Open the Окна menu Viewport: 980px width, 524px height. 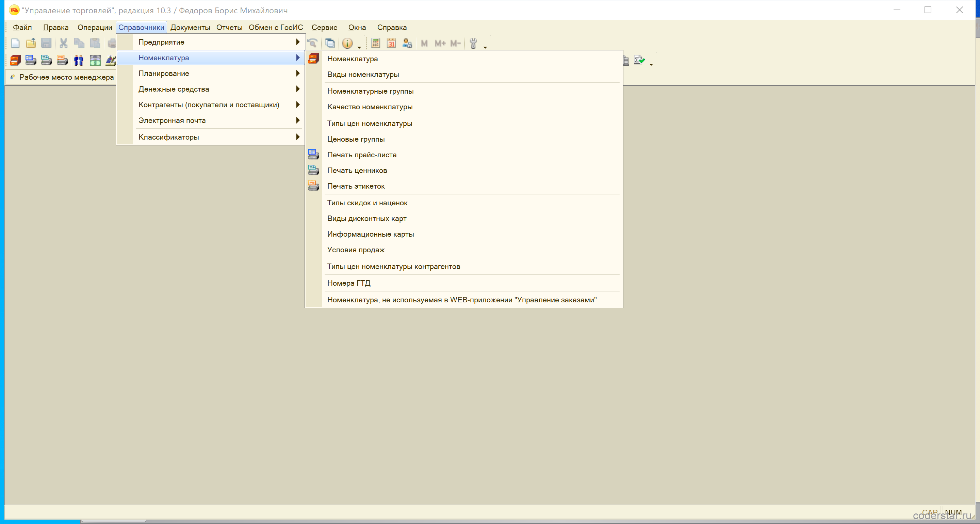pos(357,27)
